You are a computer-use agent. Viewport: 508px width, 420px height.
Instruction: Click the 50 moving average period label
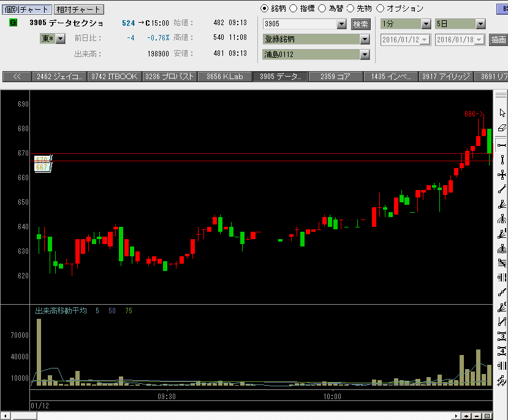click(x=112, y=311)
